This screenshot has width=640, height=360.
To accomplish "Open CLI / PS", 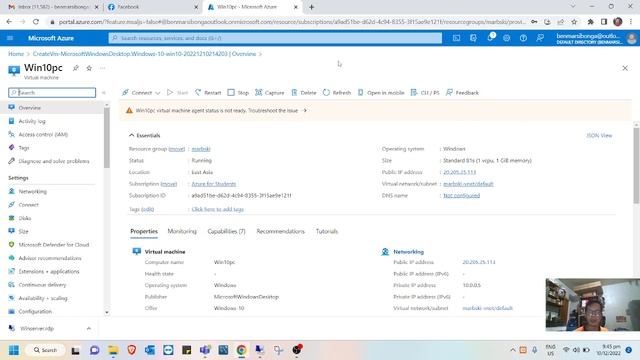I will [425, 93].
